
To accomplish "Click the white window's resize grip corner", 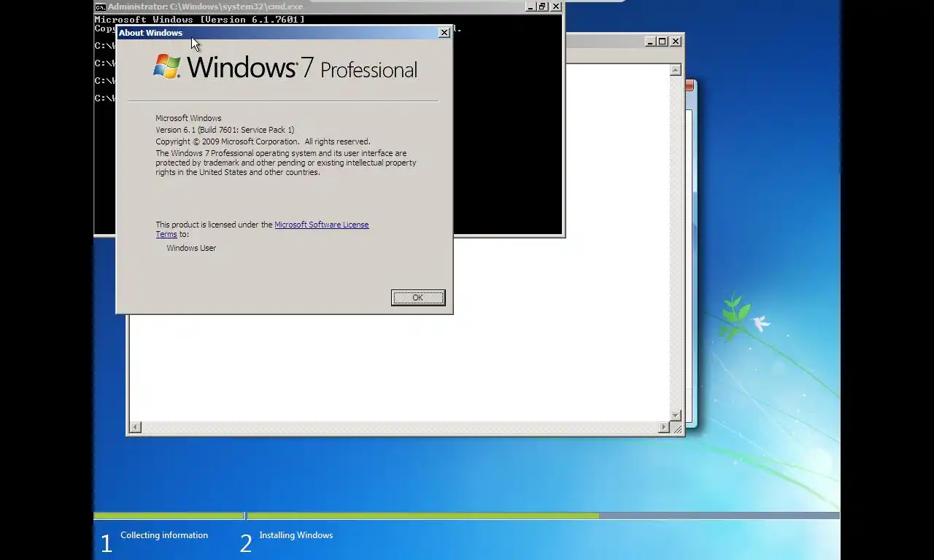I will [676, 428].
